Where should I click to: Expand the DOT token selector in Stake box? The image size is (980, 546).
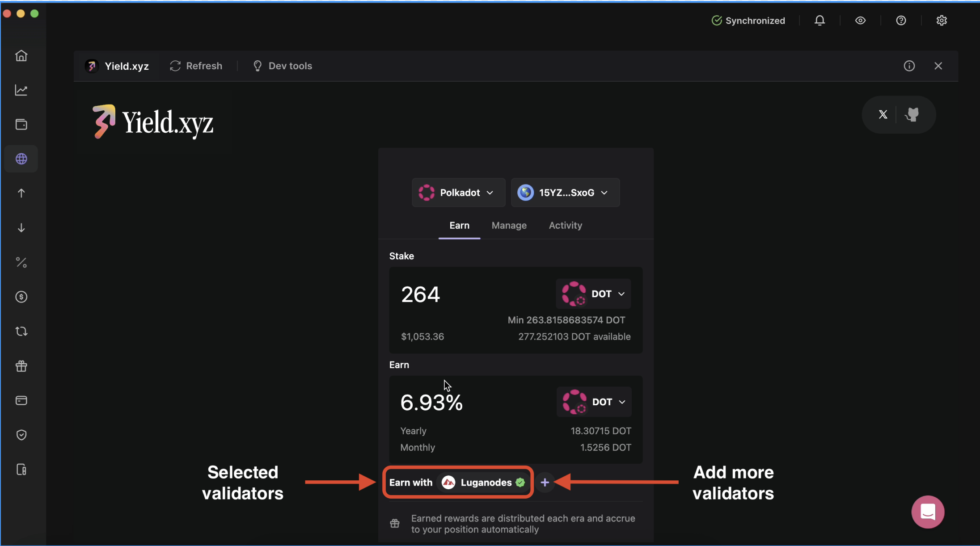[593, 294]
